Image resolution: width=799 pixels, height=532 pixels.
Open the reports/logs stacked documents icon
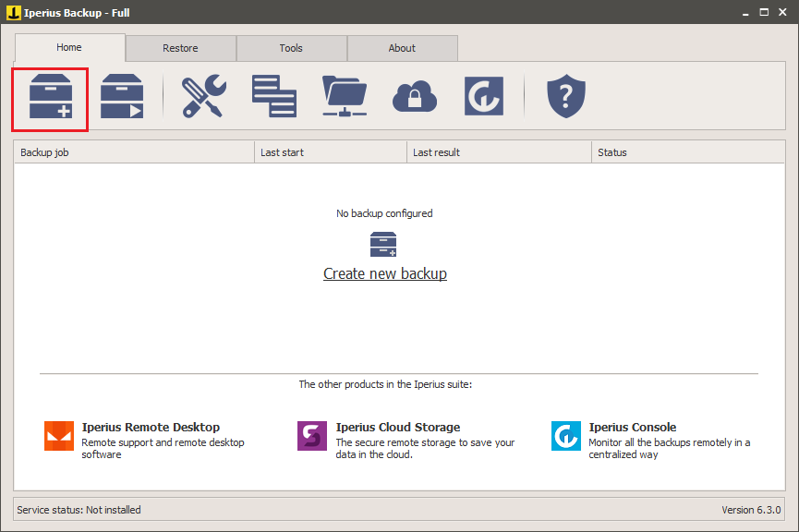click(274, 96)
